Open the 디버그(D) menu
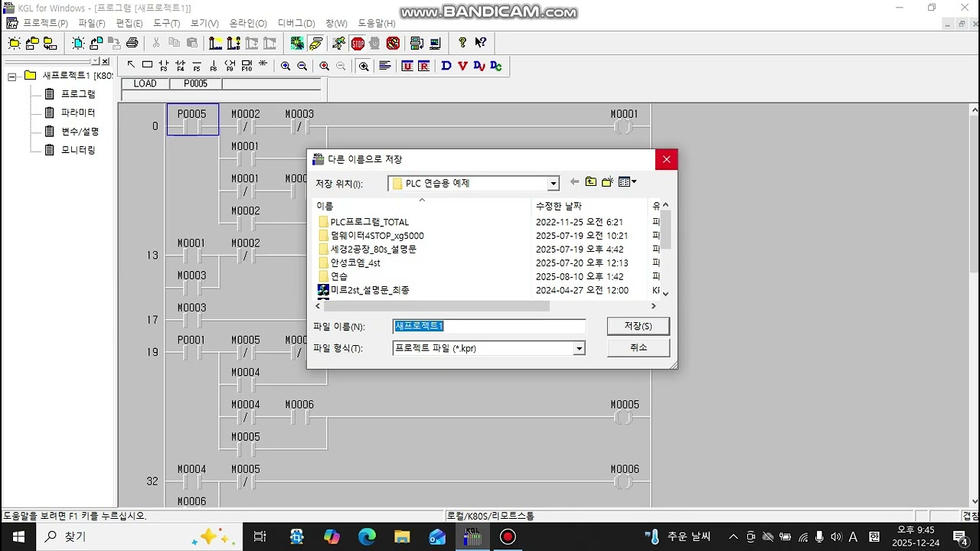980x551 pixels. click(296, 24)
